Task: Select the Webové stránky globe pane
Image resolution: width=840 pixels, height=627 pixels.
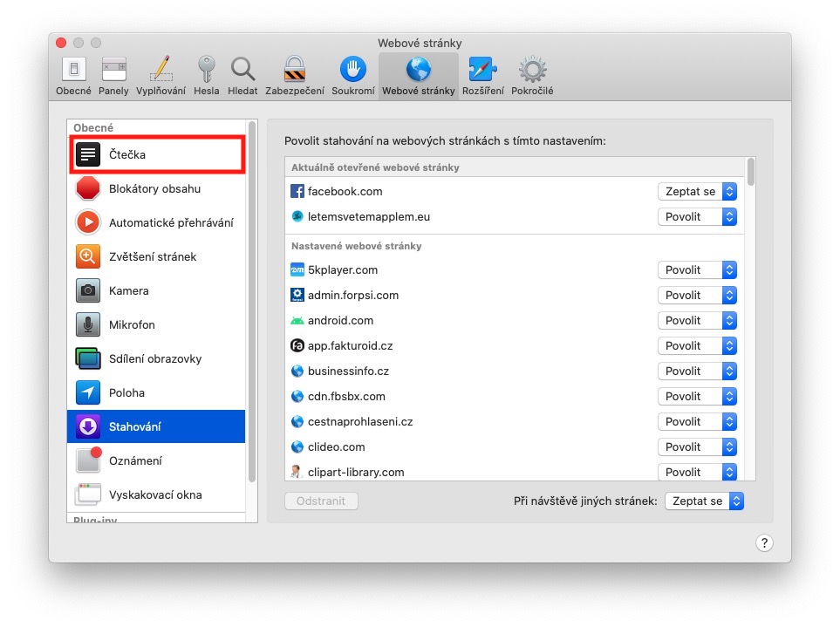Action: (x=419, y=76)
